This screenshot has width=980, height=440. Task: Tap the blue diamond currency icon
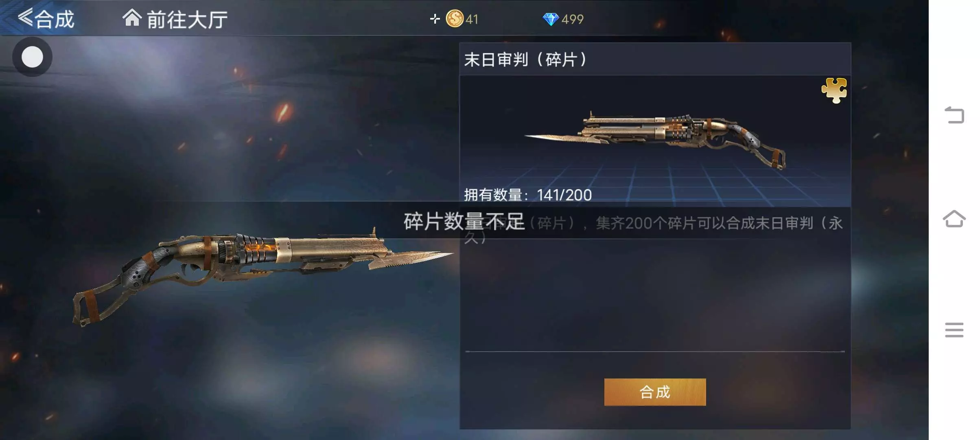coord(551,19)
